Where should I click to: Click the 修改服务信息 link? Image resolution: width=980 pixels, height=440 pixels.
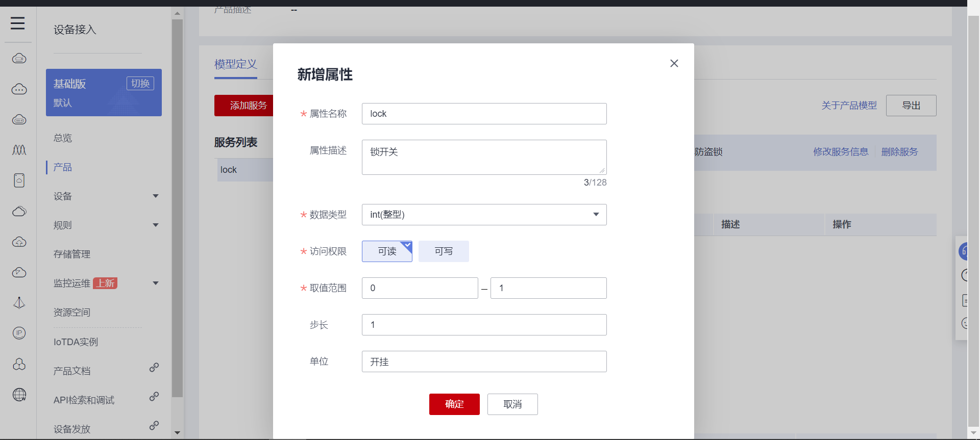pyautogui.click(x=841, y=152)
